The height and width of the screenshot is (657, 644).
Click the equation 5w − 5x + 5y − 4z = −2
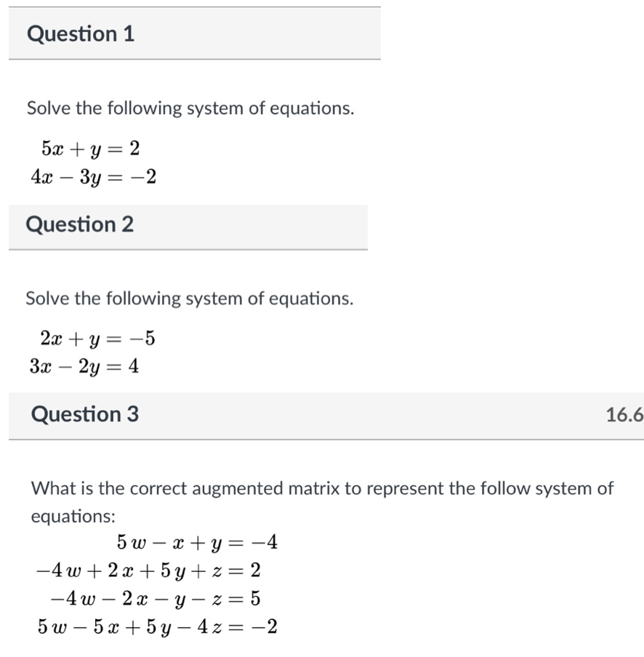coord(158,626)
